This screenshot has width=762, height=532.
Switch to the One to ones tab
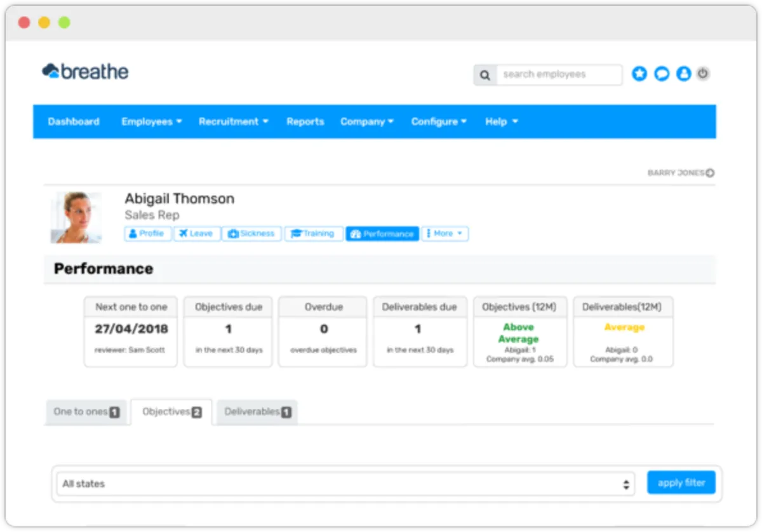click(x=86, y=412)
